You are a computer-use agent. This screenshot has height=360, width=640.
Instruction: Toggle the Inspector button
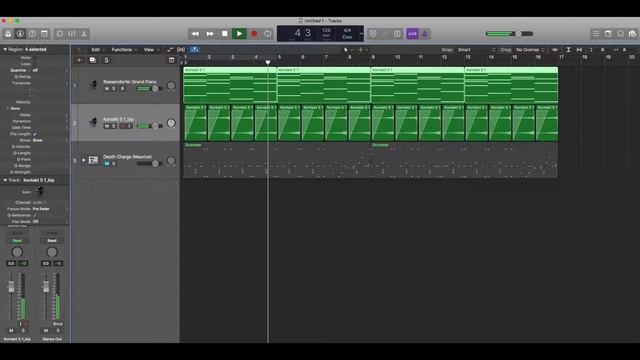coord(20,34)
